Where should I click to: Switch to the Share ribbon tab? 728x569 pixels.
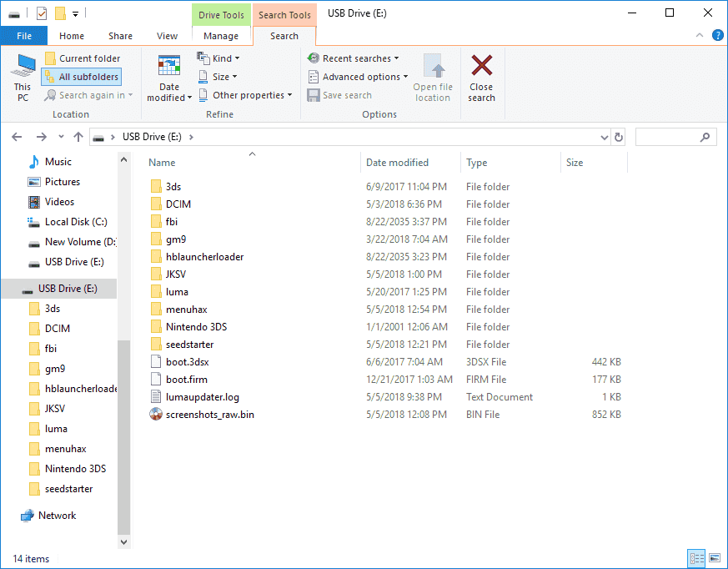(120, 36)
